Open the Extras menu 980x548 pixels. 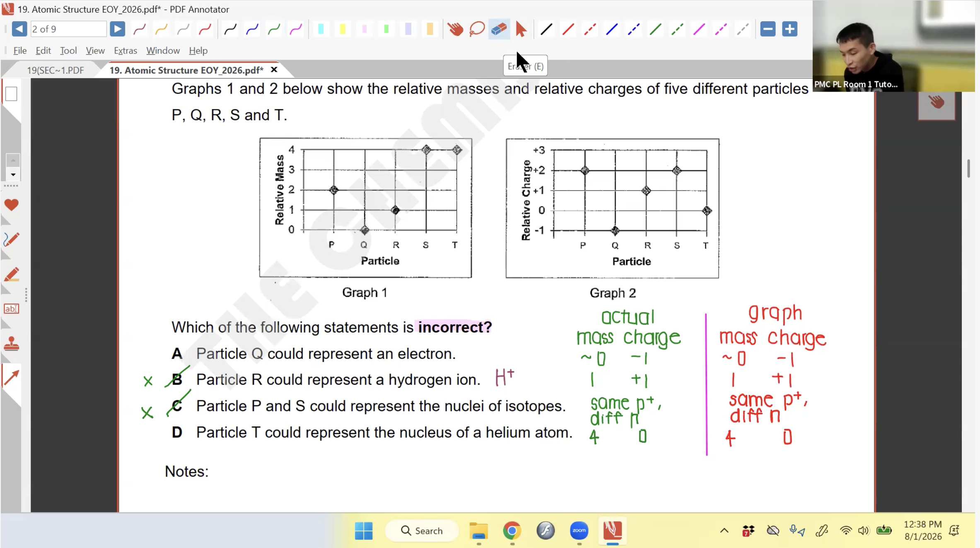click(126, 51)
